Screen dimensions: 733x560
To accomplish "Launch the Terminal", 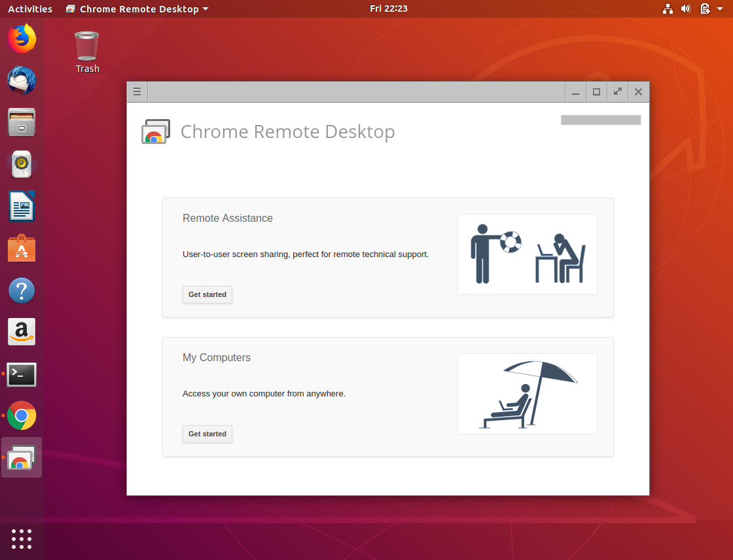I will (22, 374).
